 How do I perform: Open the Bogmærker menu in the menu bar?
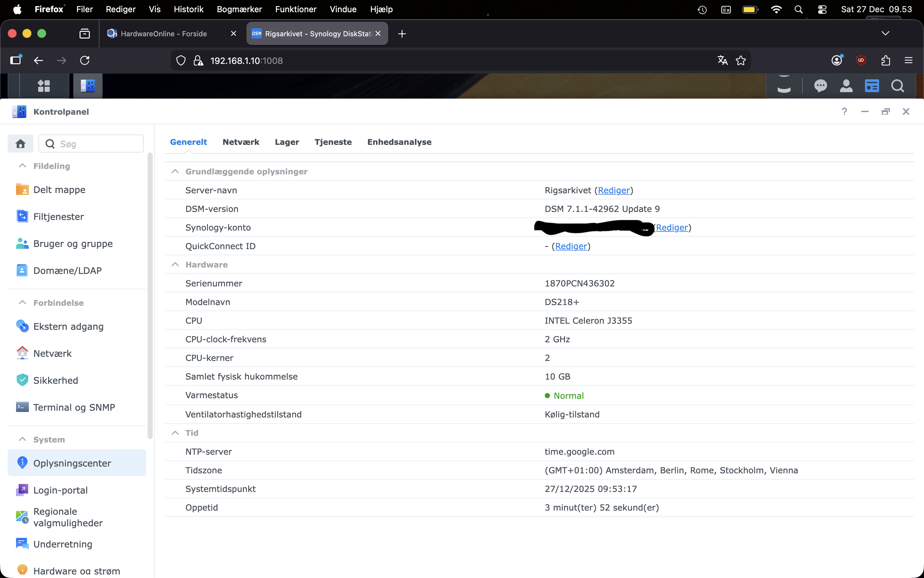tap(239, 9)
